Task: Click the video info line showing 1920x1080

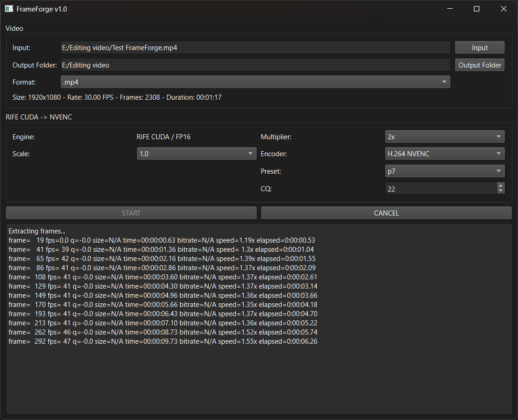Action: coord(117,97)
